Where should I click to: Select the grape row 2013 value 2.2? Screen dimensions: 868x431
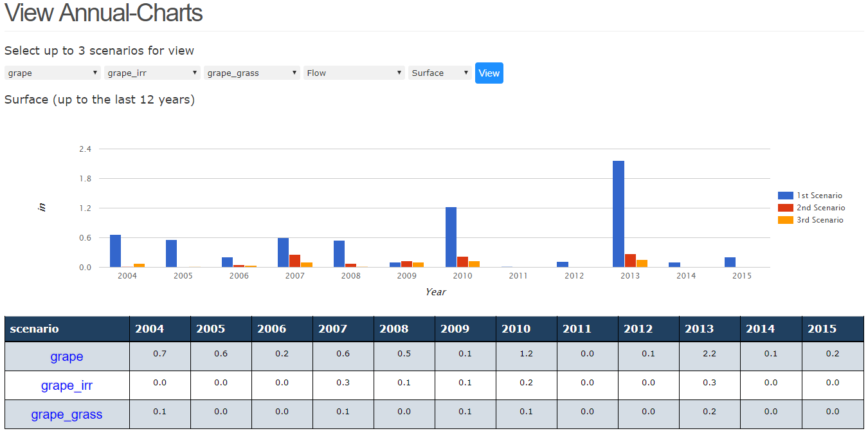[x=709, y=354]
